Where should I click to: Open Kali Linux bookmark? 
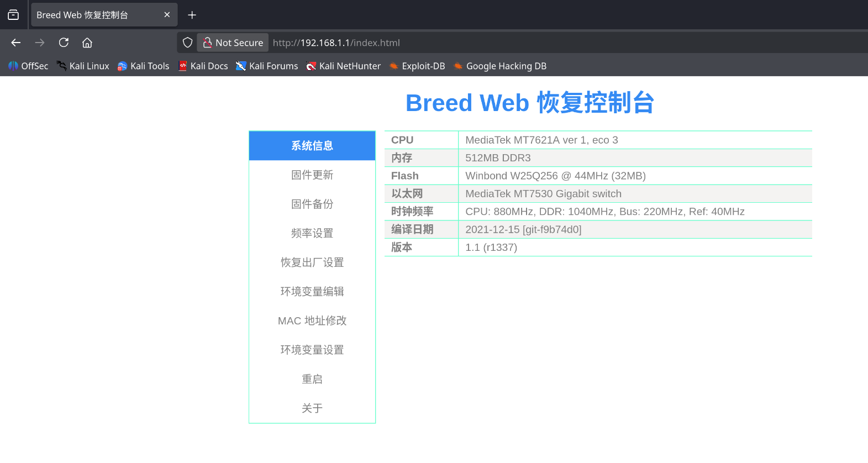coord(83,66)
